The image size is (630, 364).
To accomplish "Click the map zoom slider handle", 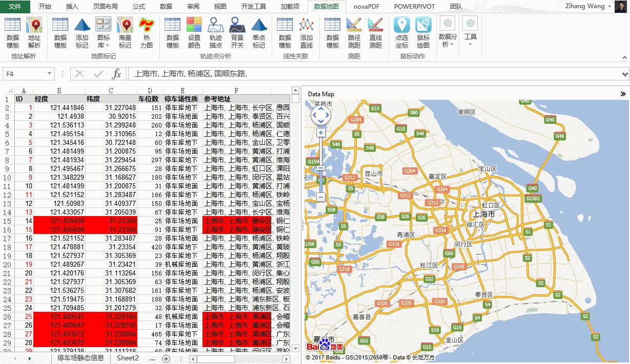I will pyautogui.click(x=321, y=168).
